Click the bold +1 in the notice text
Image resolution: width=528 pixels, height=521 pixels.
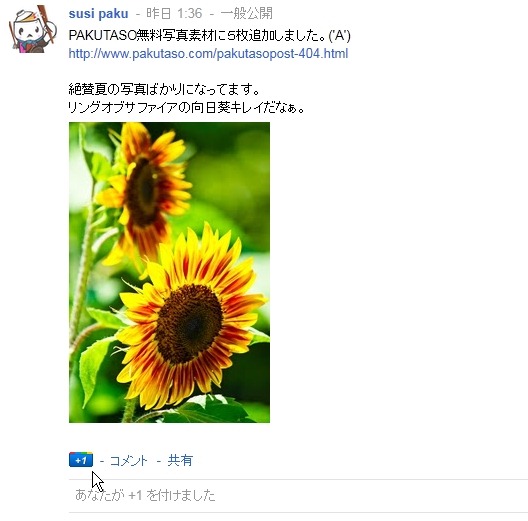[135, 495]
